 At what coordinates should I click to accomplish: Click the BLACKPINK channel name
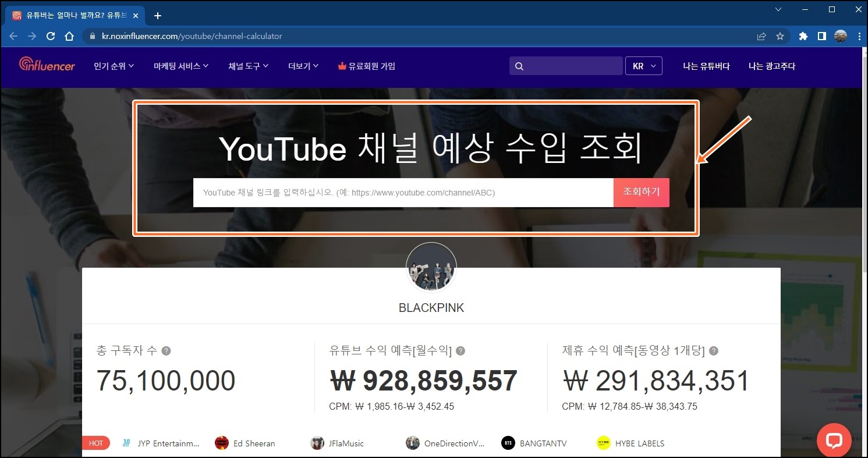click(431, 308)
